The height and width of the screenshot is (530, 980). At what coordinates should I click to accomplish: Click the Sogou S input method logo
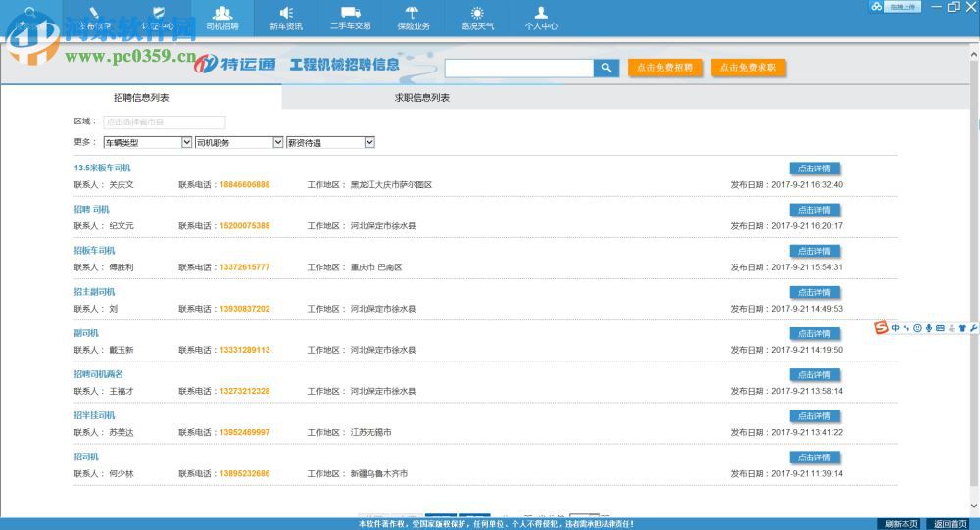tap(881, 327)
